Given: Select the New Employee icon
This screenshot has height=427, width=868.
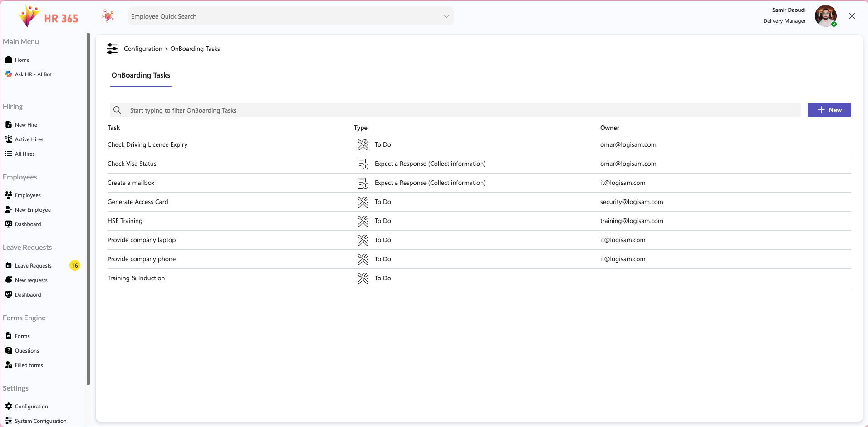Looking at the screenshot, I should (9, 209).
